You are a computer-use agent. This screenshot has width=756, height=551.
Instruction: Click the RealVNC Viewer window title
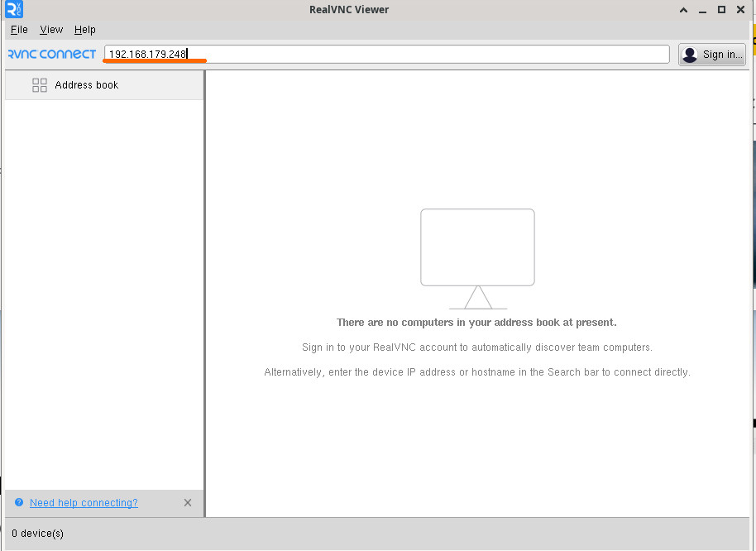point(349,10)
